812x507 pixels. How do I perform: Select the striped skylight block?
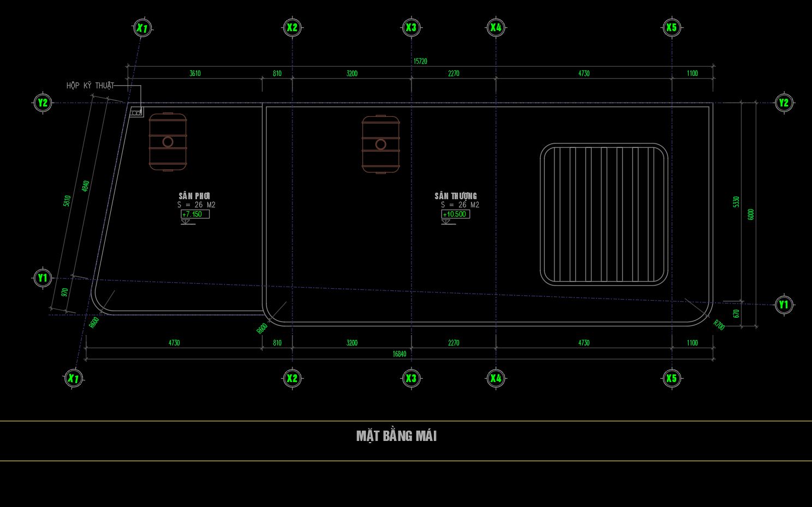point(604,214)
